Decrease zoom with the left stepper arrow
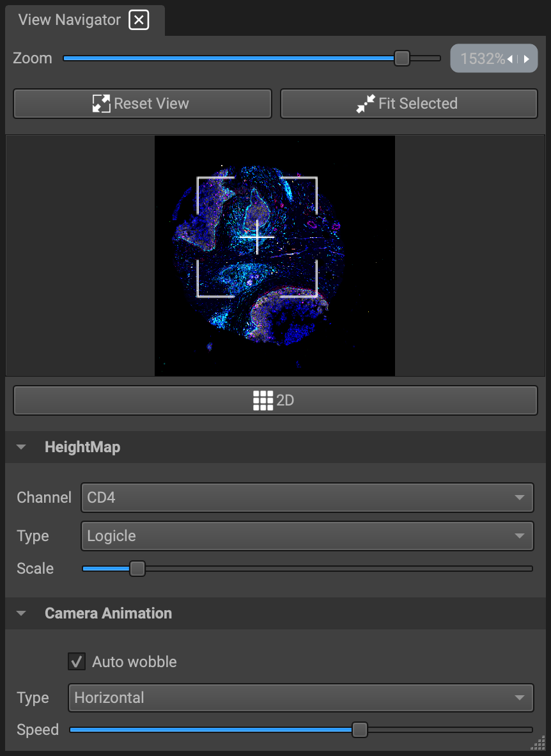Image resolution: width=551 pixels, height=756 pixels. point(510,59)
